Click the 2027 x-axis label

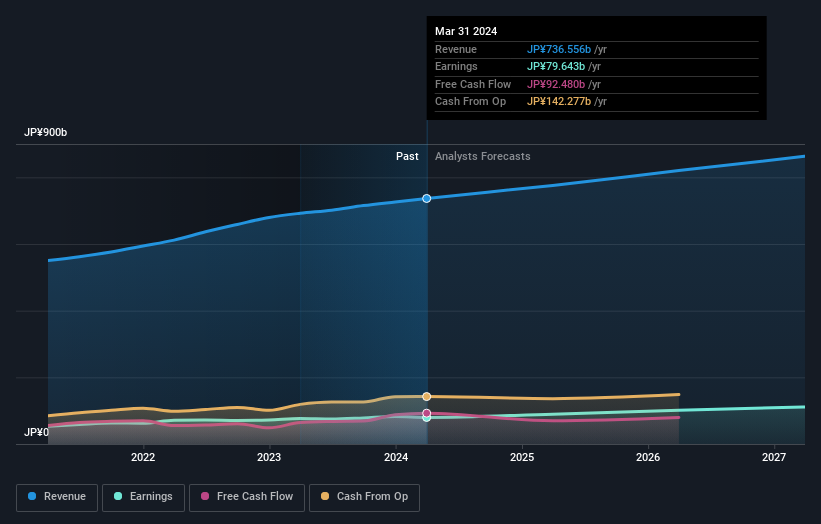point(774,457)
